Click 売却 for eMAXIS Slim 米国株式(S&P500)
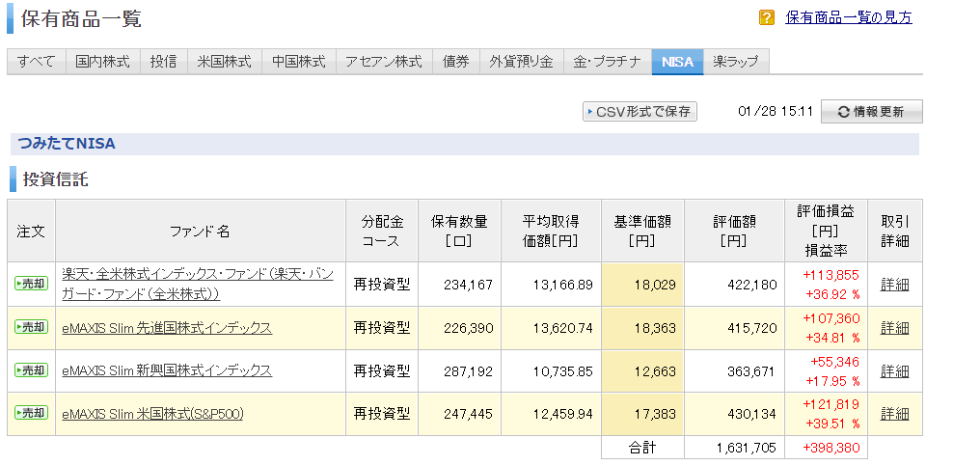The width and height of the screenshot is (980, 465). 31,413
